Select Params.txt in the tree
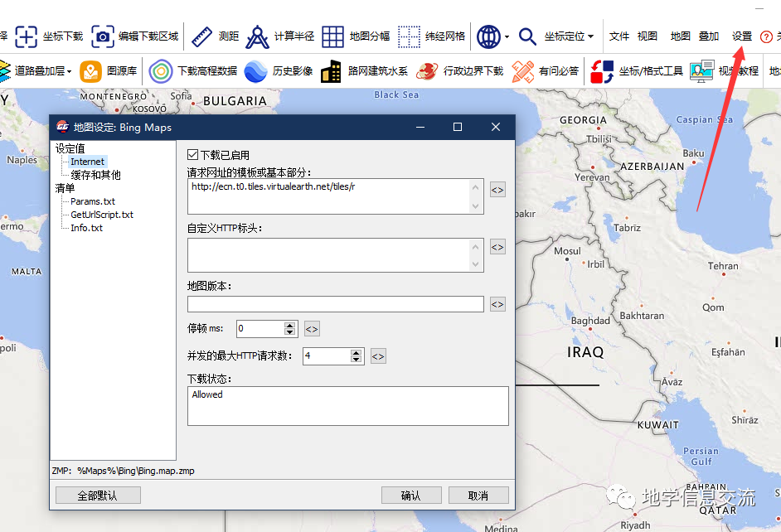781x532 pixels. click(93, 201)
